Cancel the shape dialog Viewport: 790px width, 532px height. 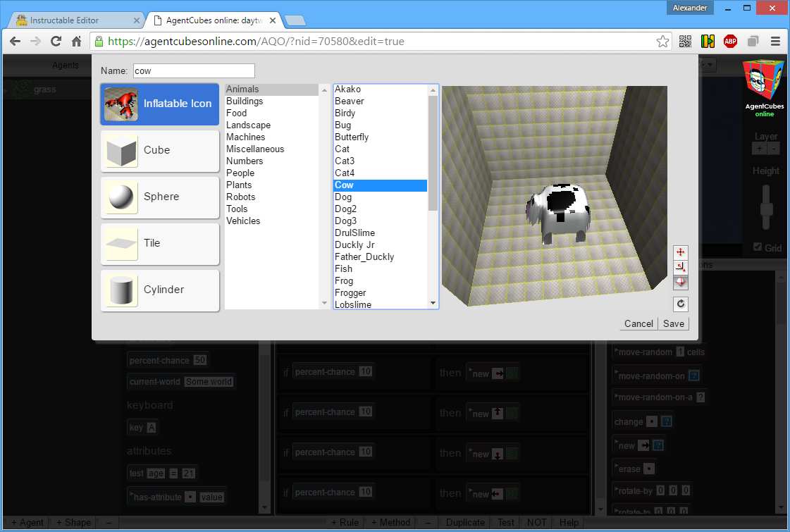(638, 323)
